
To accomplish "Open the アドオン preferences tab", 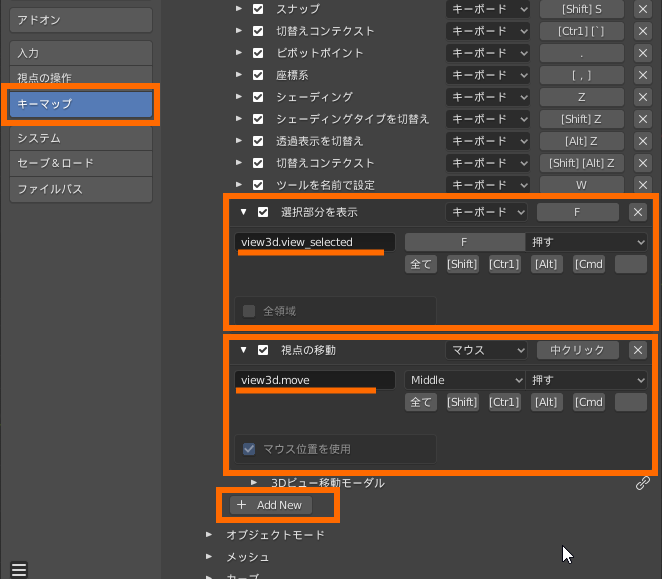I will [81, 20].
